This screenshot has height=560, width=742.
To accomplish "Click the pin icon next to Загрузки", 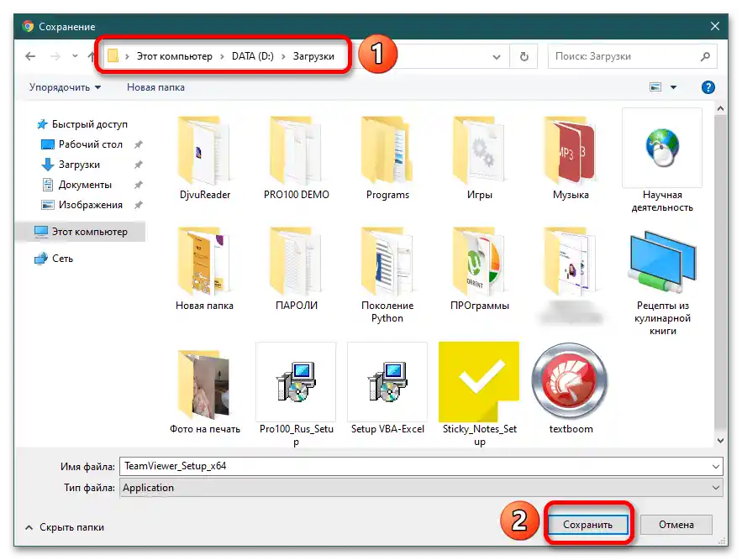I will [138, 165].
